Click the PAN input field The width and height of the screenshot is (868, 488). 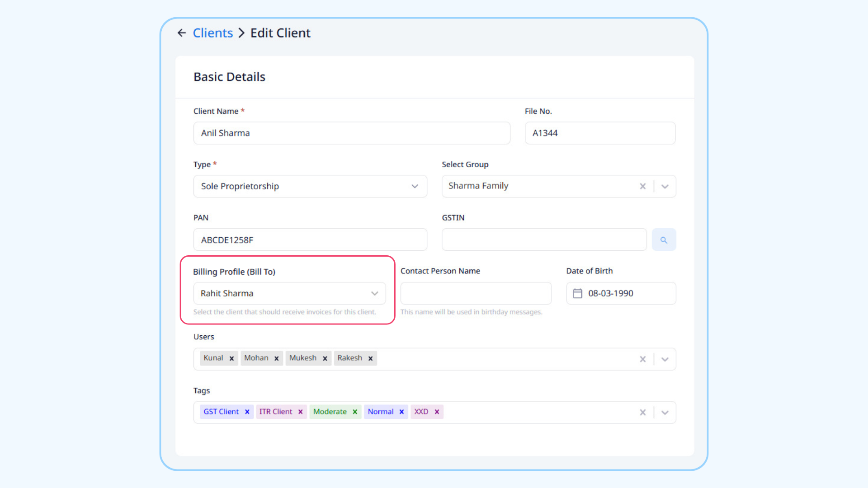(310, 240)
